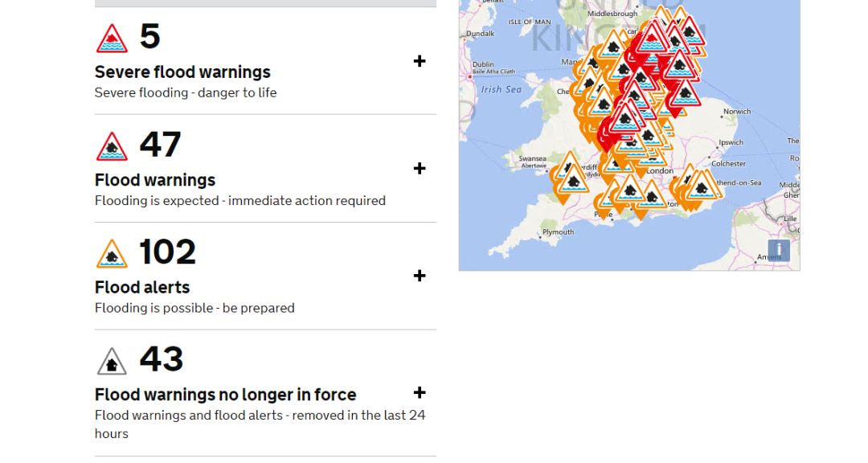This screenshot has width=868, height=463.
Task: Click the orange flood alert icon beside 102
Action: (x=112, y=254)
